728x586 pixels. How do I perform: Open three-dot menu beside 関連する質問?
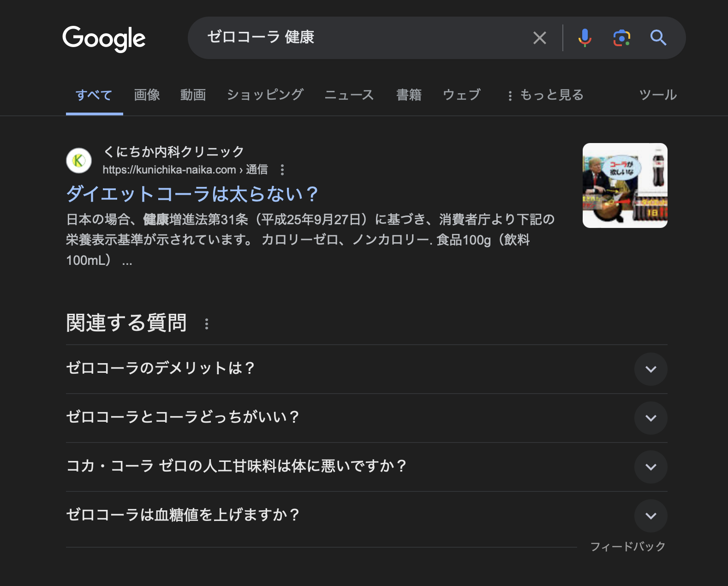pyautogui.click(x=207, y=324)
